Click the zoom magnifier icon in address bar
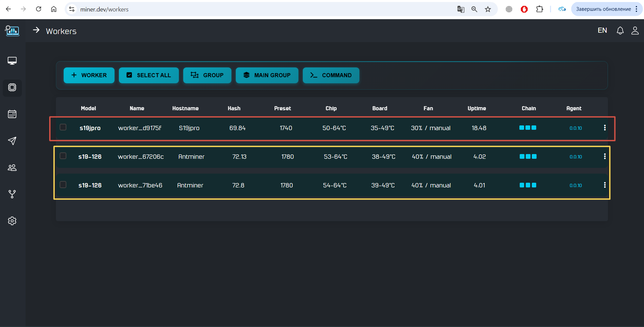The height and width of the screenshot is (327, 644). [x=474, y=9]
